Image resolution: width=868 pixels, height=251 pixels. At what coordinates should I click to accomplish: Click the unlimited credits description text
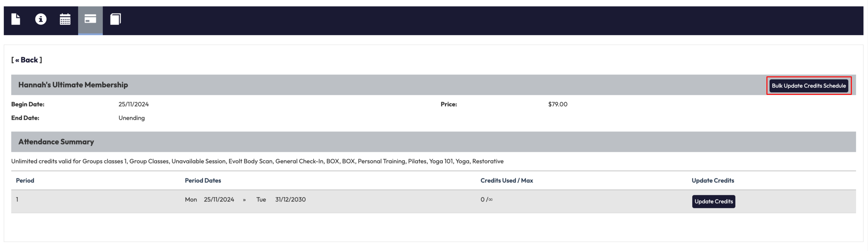click(257, 161)
